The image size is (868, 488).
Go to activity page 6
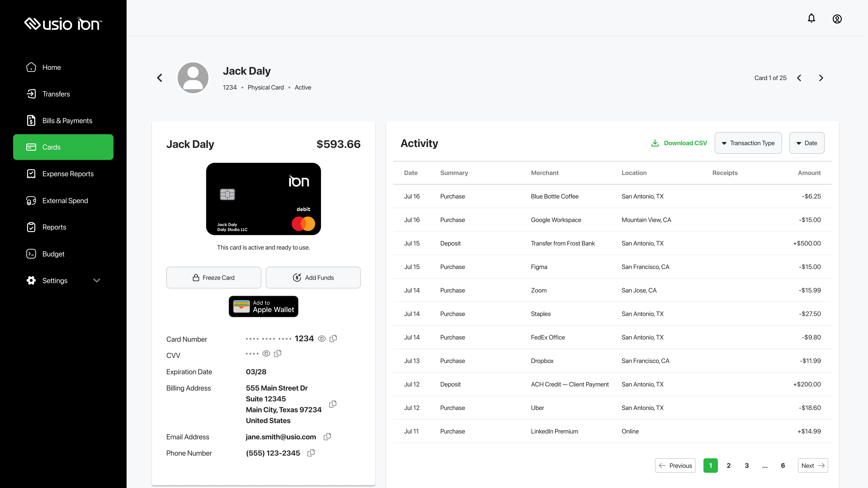(783, 466)
